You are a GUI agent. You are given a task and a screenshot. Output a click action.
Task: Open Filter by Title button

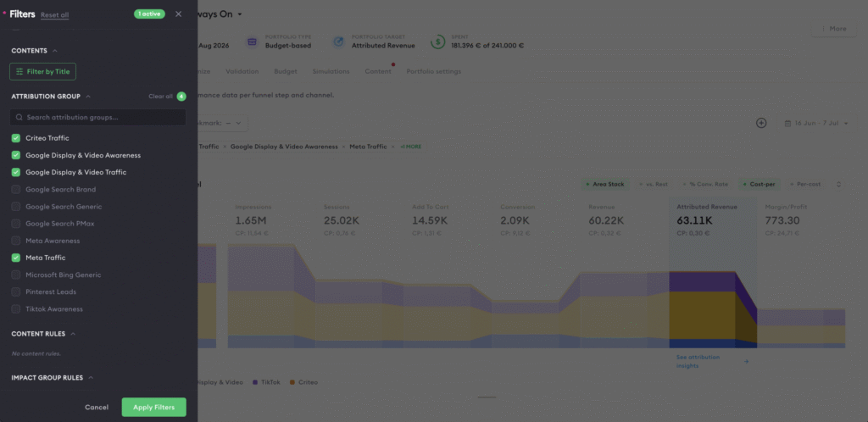(x=42, y=71)
